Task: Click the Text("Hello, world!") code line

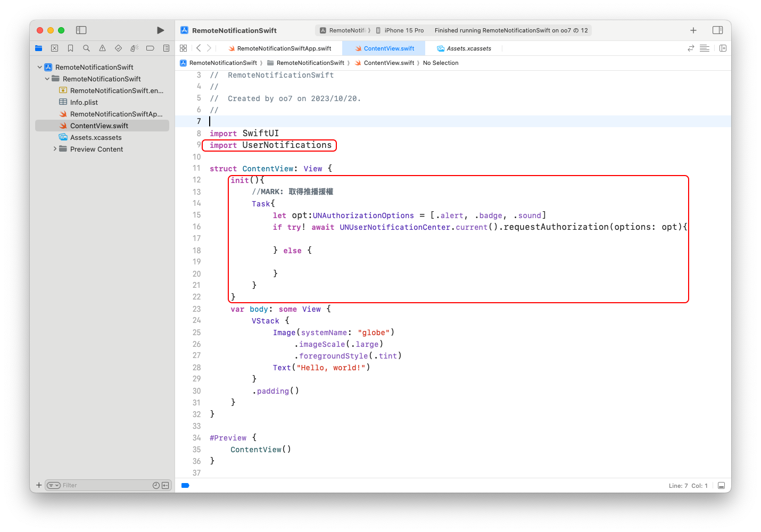Action: tap(321, 368)
